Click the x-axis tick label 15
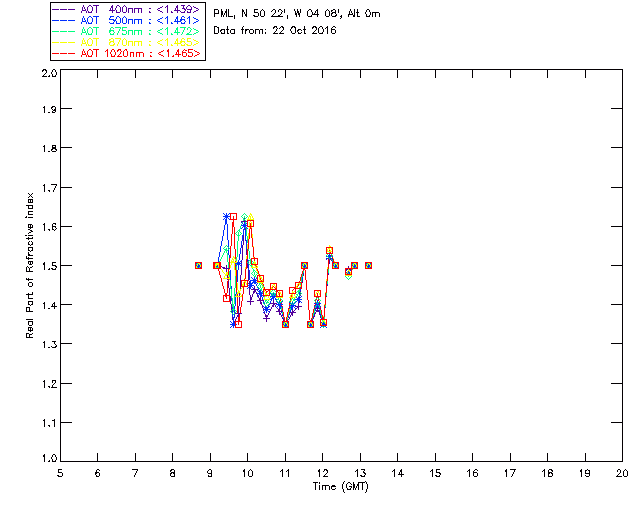The image size is (640, 512). tap(435, 473)
